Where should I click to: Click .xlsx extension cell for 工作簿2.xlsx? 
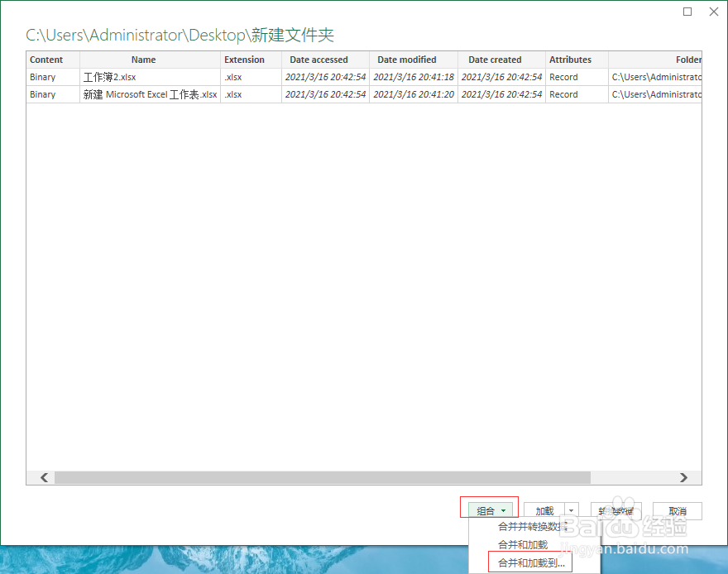tap(251, 77)
